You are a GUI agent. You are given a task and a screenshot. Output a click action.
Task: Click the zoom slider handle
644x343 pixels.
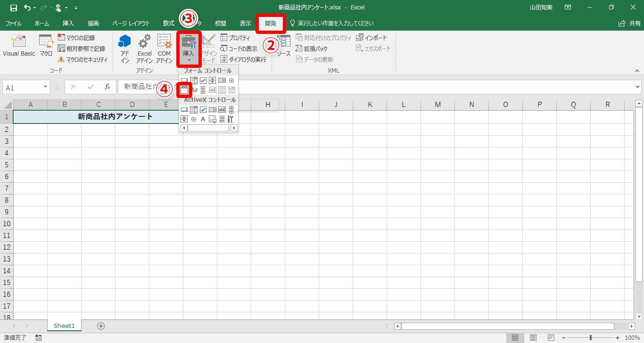(x=591, y=338)
